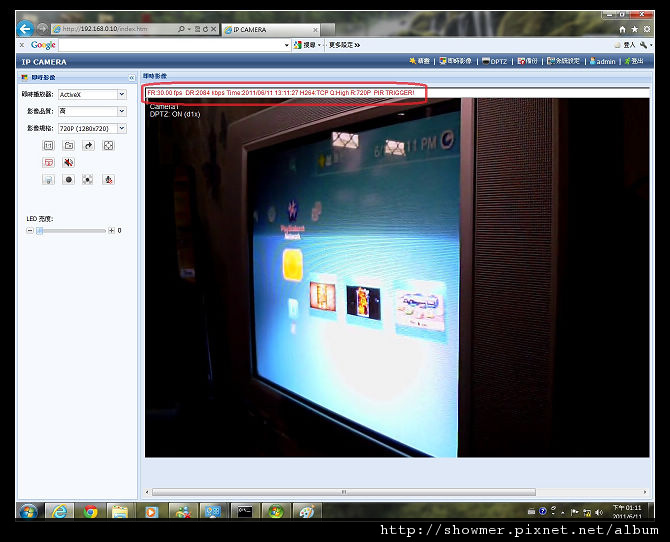Toggle the disabled microphone icon
The image size is (670, 542).
coord(109,180)
